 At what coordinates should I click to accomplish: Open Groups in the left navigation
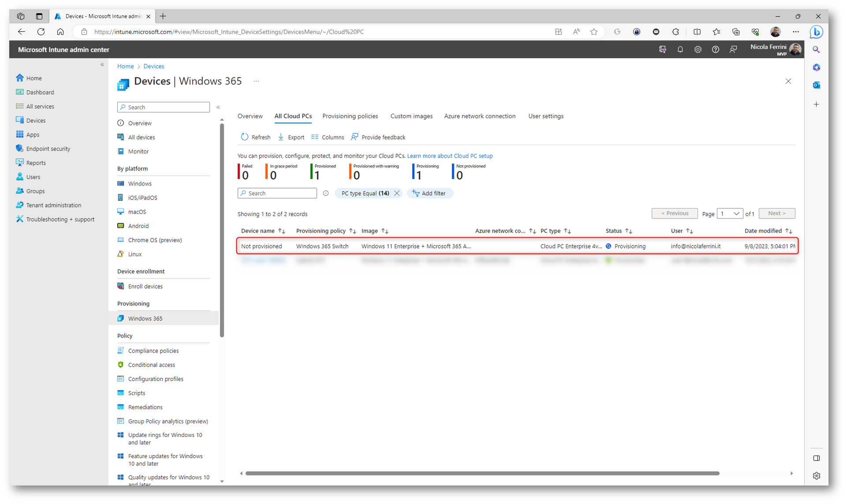(x=35, y=191)
